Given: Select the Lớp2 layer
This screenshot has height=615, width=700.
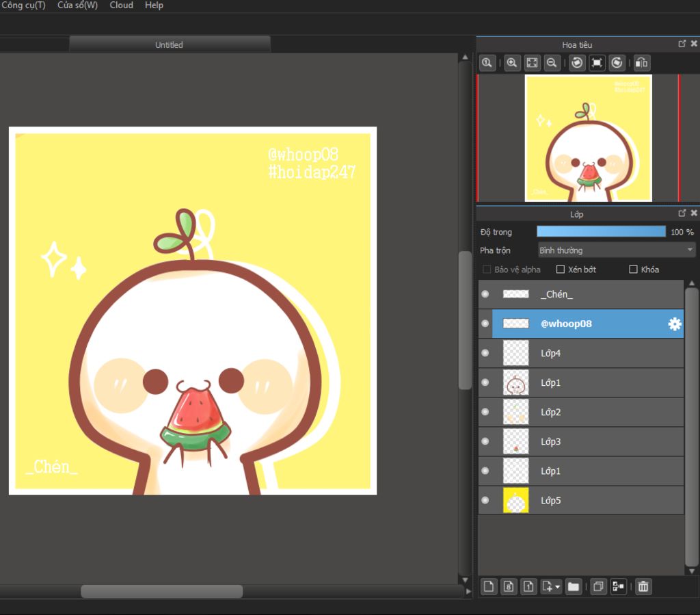Looking at the screenshot, I should click(581, 412).
